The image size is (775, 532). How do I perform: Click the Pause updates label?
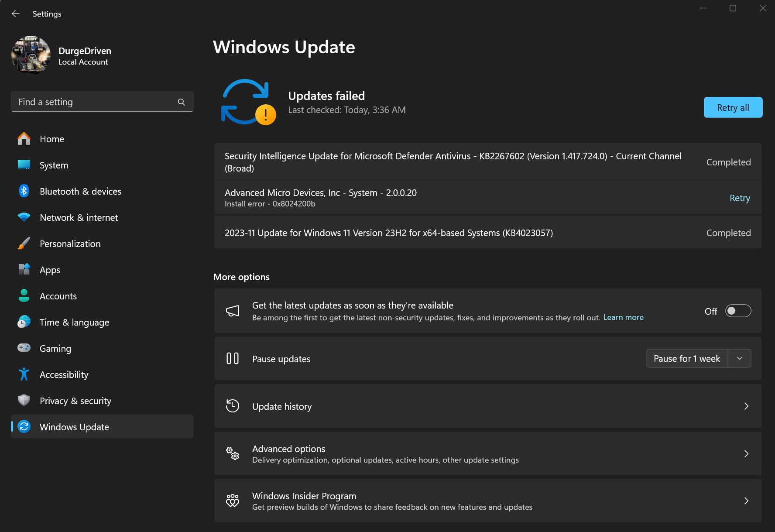coord(281,359)
